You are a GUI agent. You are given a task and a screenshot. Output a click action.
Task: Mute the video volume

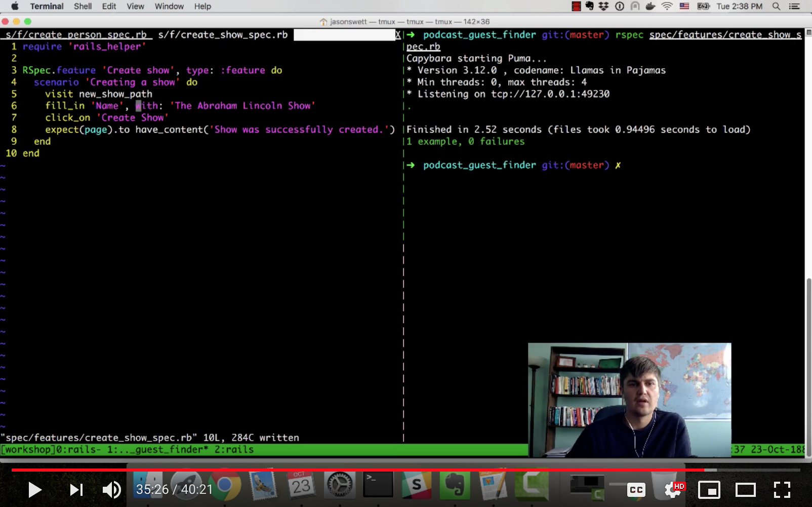click(112, 489)
